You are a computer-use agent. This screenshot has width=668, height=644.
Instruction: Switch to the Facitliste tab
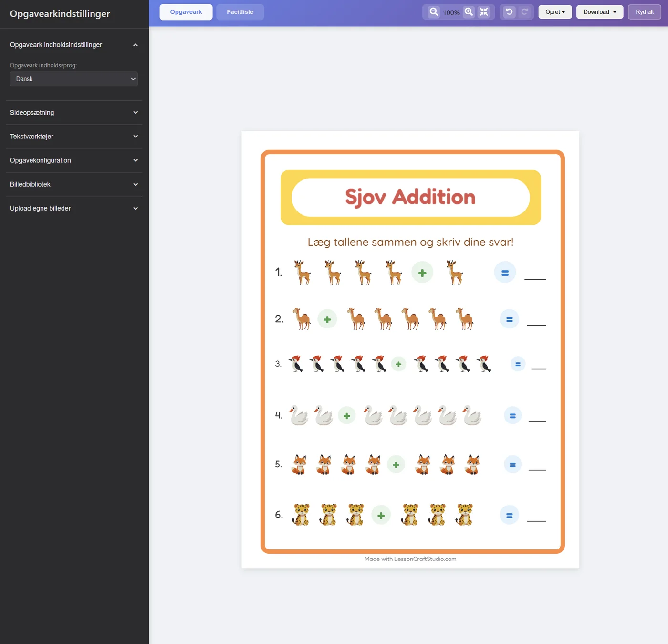tap(240, 12)
